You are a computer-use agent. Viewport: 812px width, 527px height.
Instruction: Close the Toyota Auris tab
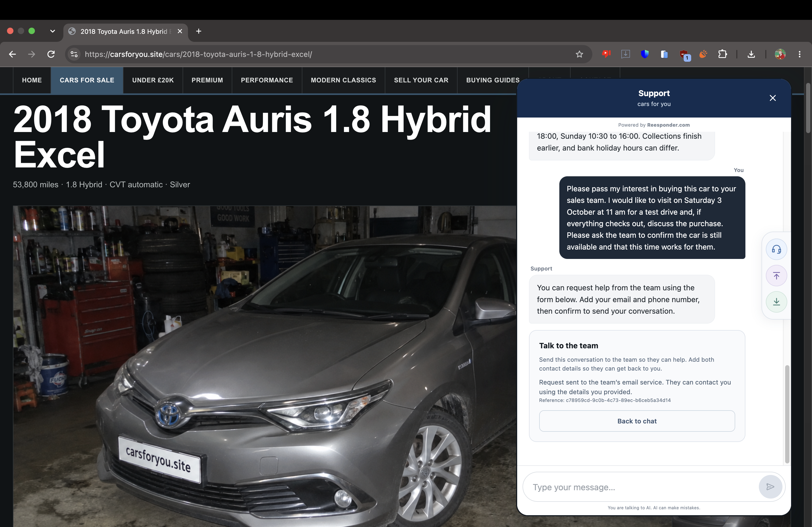[180, 31]
